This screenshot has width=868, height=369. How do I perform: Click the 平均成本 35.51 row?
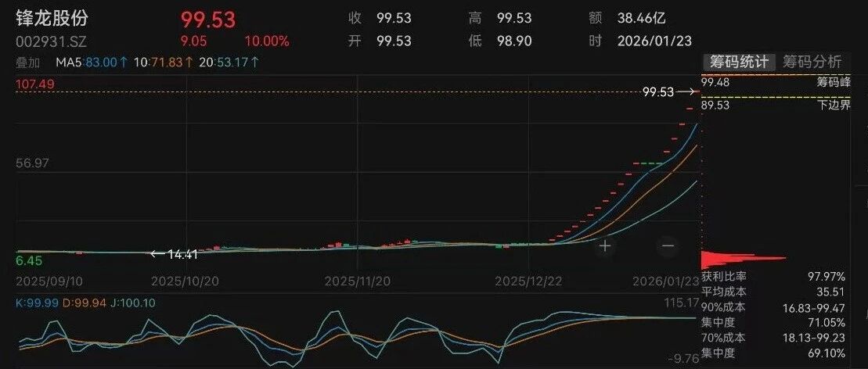click(773, 292)
